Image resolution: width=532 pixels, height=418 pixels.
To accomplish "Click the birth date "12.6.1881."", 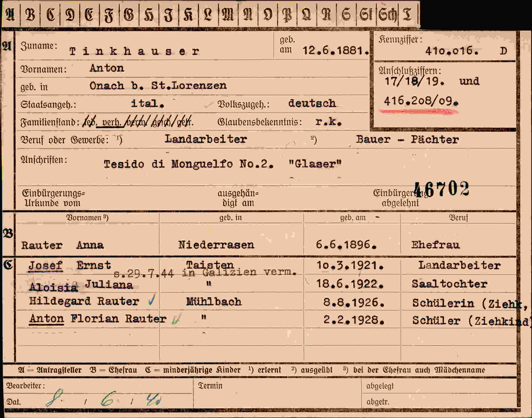I will pyautogui.click(x=336, y=51).
